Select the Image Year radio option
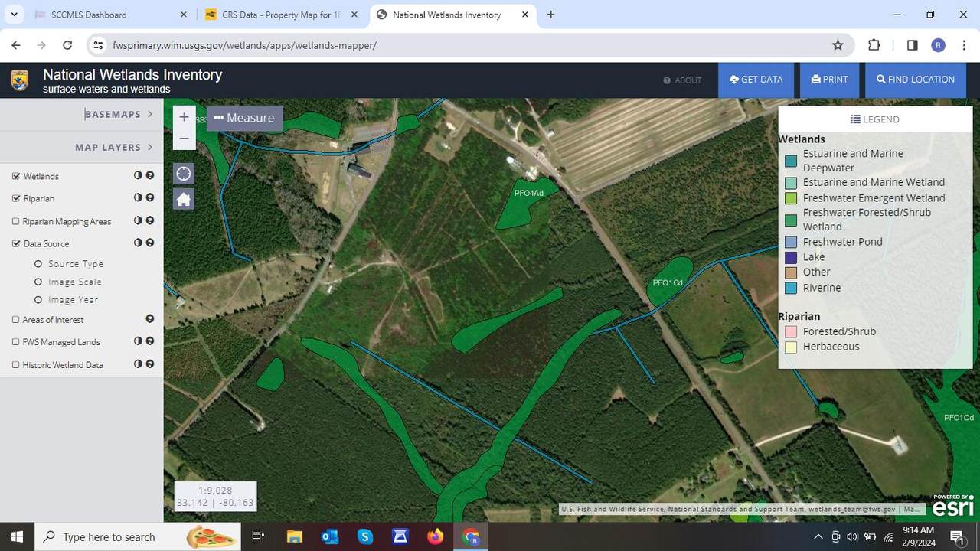 click(38, 300)
